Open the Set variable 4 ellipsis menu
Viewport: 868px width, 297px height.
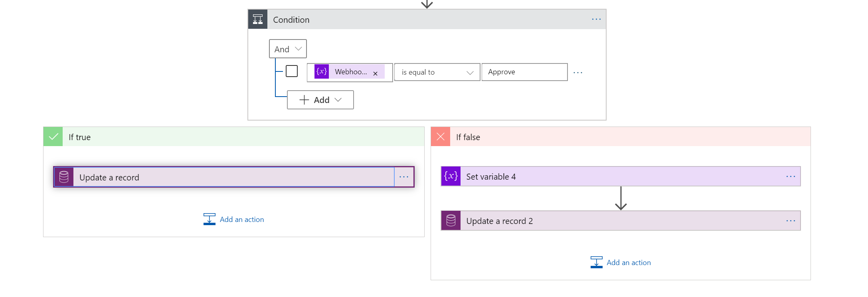pyautogui.click(x=791, y=176)
